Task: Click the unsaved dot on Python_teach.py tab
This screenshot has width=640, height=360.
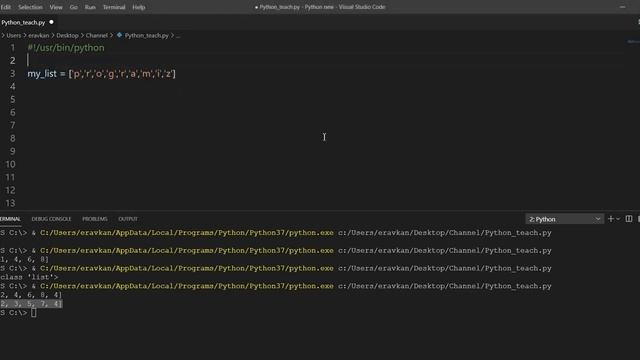Action: [x=51, y=22]
